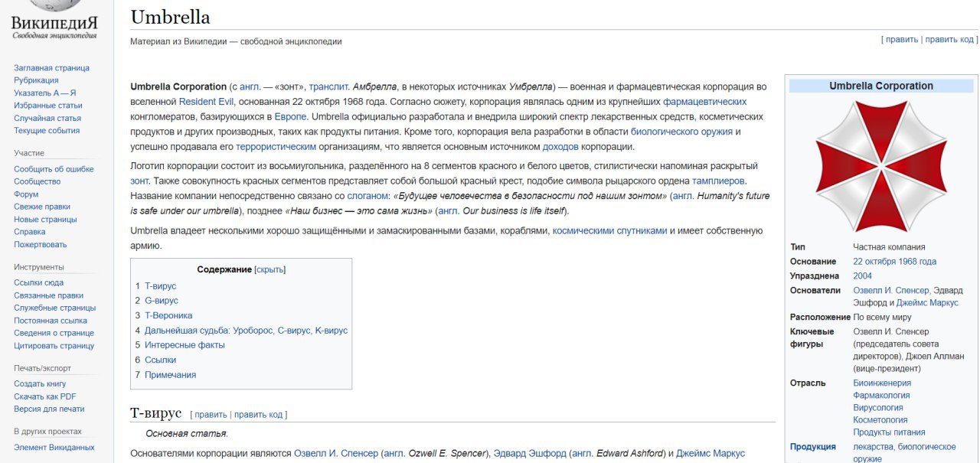This screenshot has width=980, height=463.
Task: Open the «Справка» help link
Action: point(29,232)
